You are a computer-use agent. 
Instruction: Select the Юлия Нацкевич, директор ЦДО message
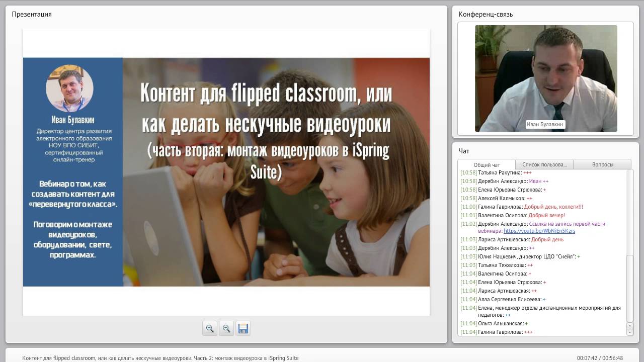pos(520,256)
